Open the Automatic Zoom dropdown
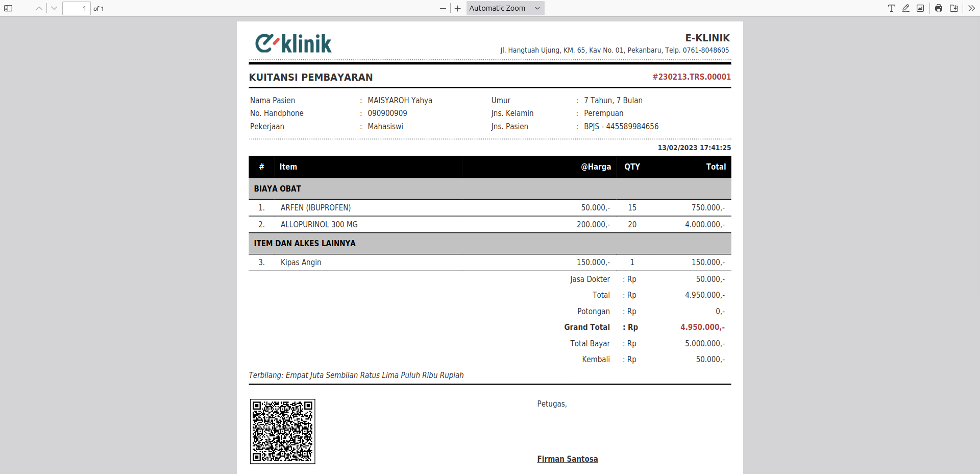Screen dimensions: 980x474 click(505, 8)
